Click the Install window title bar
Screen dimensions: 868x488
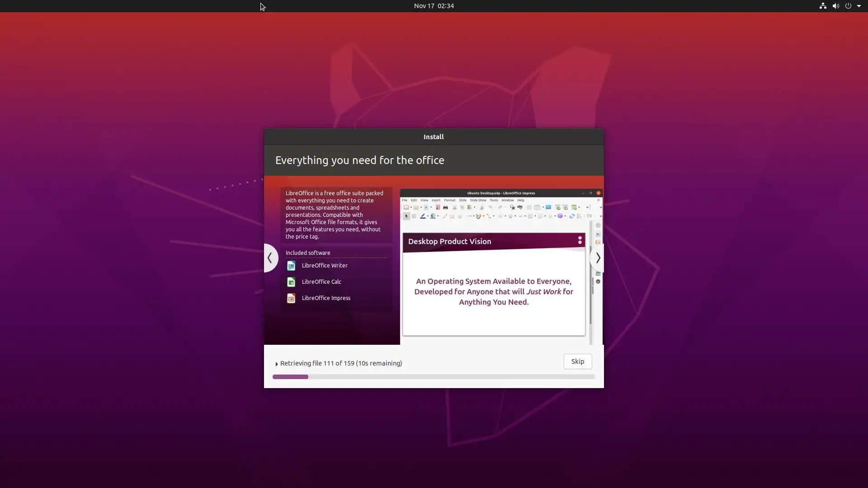[434, 137]
